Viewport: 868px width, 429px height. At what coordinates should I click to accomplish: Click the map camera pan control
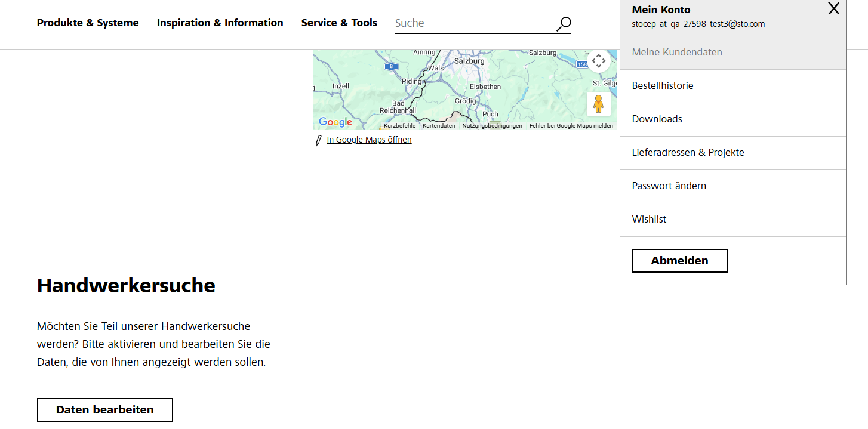tap(598, 61)
